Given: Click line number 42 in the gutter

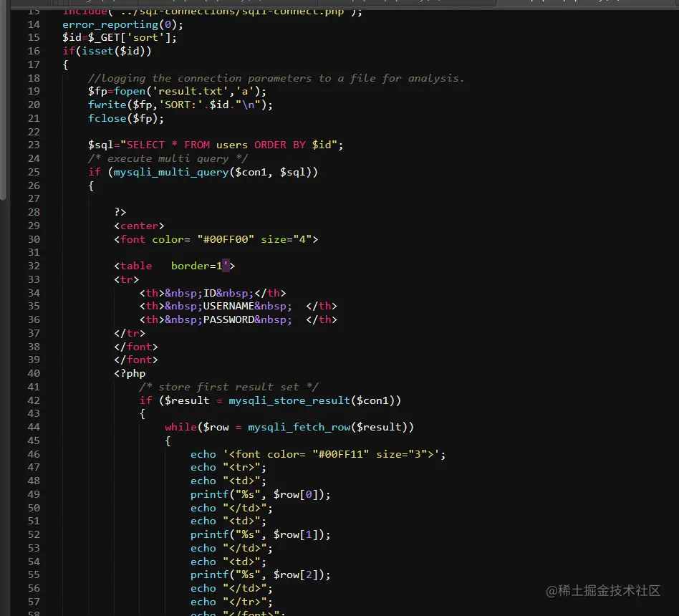Looking at the screenshot, I should [34, 400].
